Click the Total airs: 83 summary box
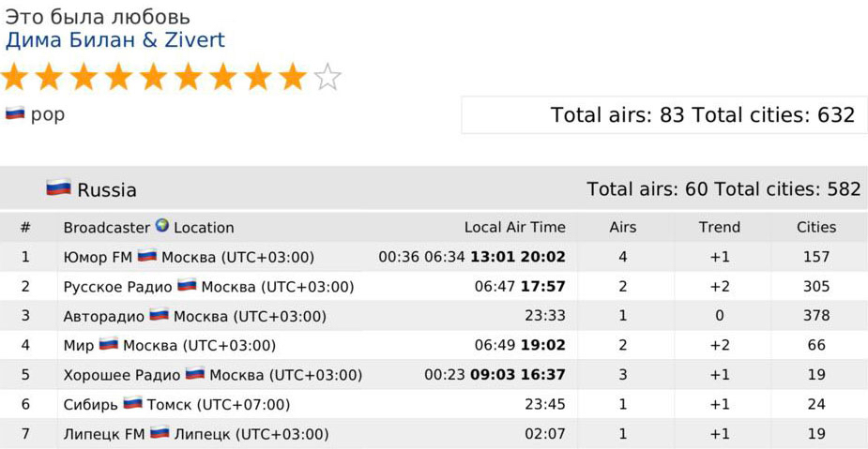The width and height of the screenshot is (868, 449). pos(664,115)
